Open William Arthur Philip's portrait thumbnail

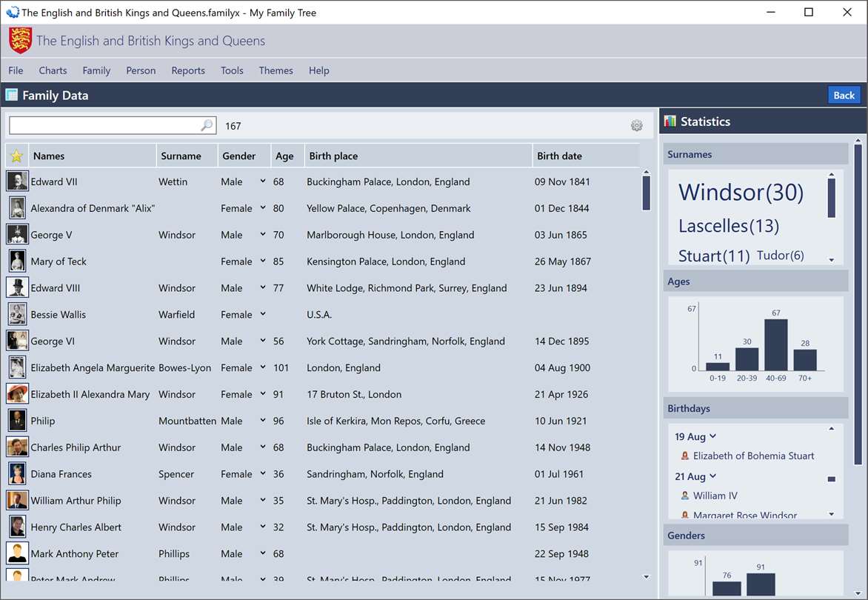[x=17, y=500]
